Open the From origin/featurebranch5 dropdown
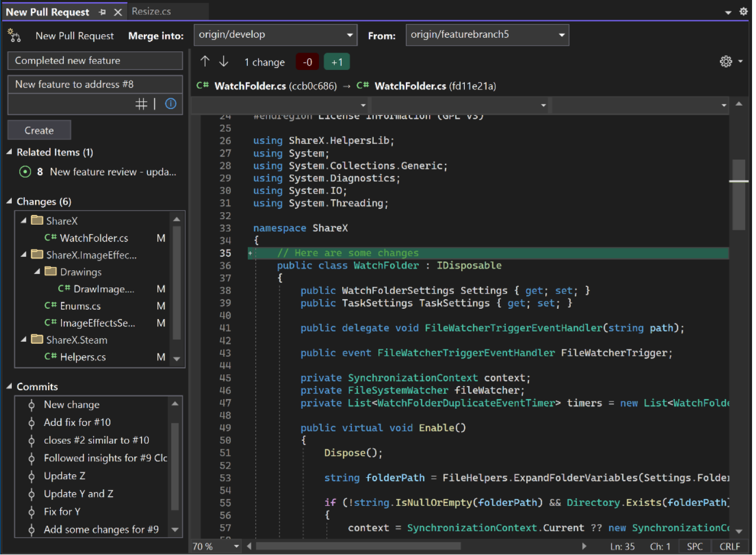The width and height of the screenshot is (756, 555). tap(487, 35)
